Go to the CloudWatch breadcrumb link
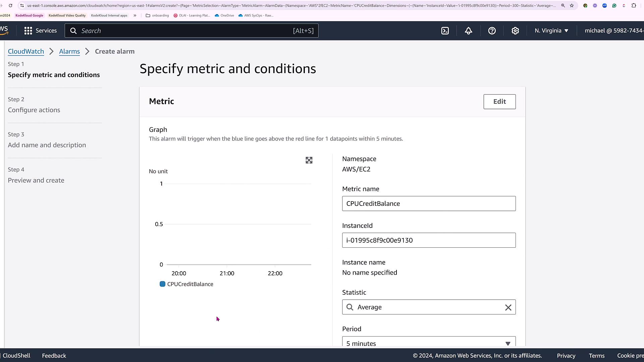 (26, 51)
